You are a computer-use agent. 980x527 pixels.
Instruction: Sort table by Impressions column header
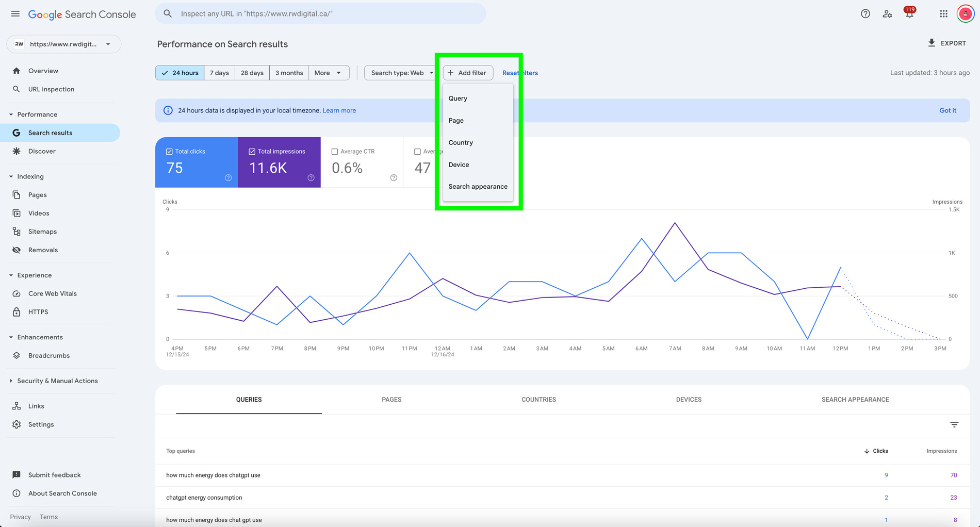pyautogui.click(x=941, y=451)
